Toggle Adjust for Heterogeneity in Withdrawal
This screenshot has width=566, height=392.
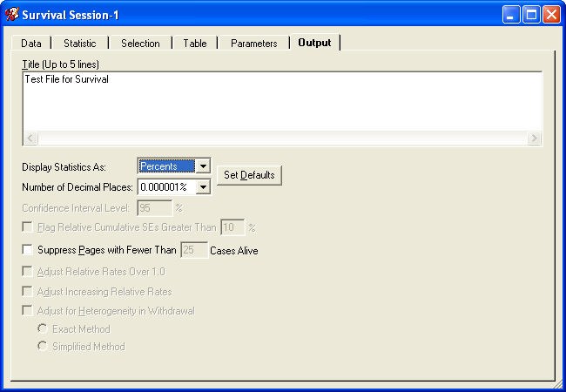coord(28,311)
